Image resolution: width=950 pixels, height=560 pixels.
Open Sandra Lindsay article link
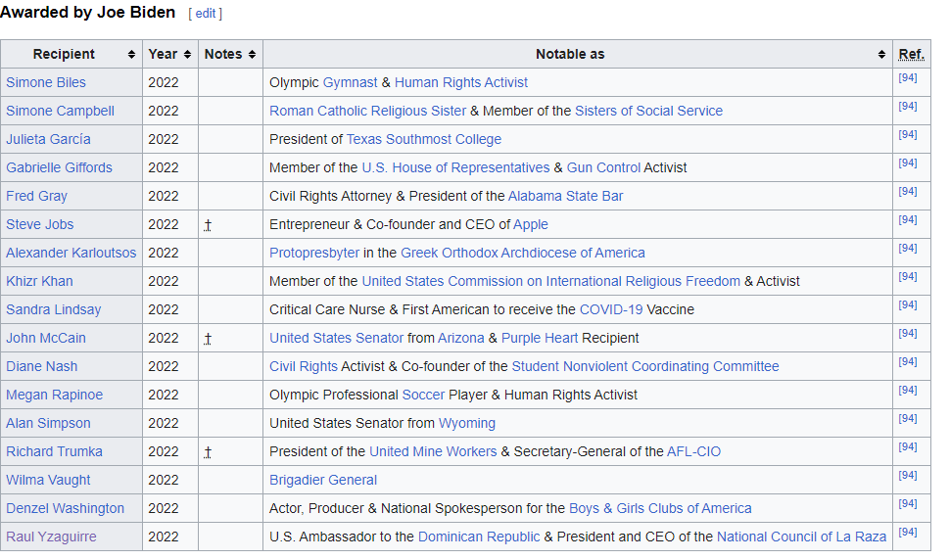[53, 310]
